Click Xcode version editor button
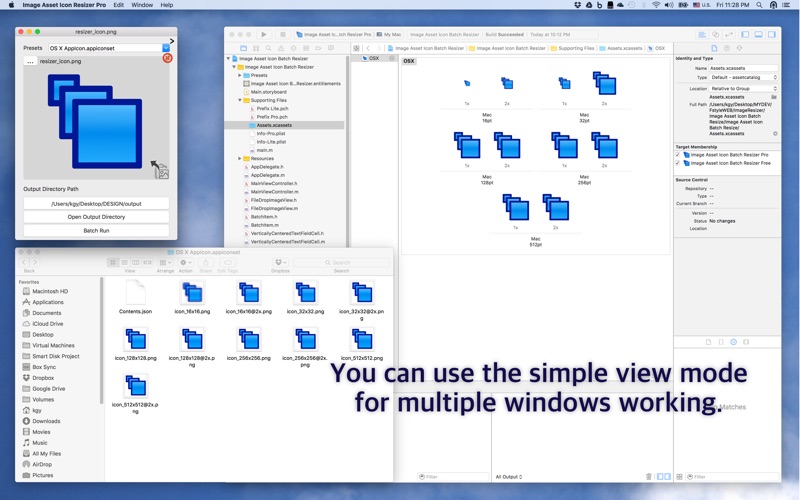 coord(729,34)
